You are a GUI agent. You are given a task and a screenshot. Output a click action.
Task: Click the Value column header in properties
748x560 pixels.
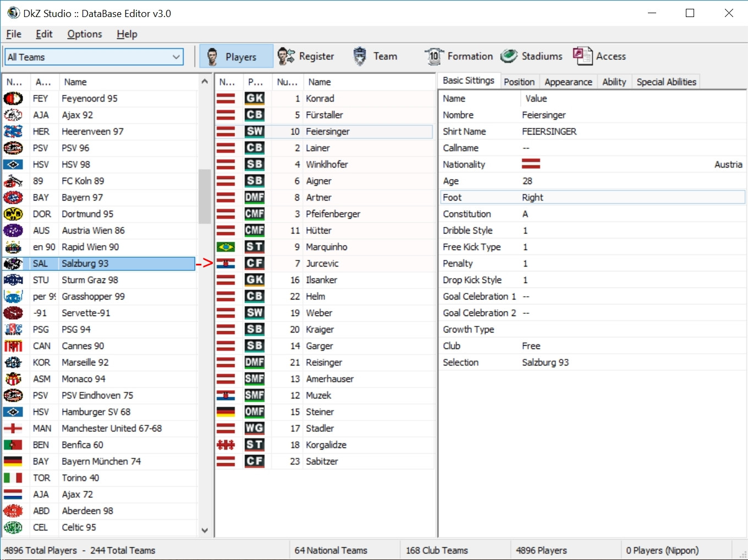632,98
